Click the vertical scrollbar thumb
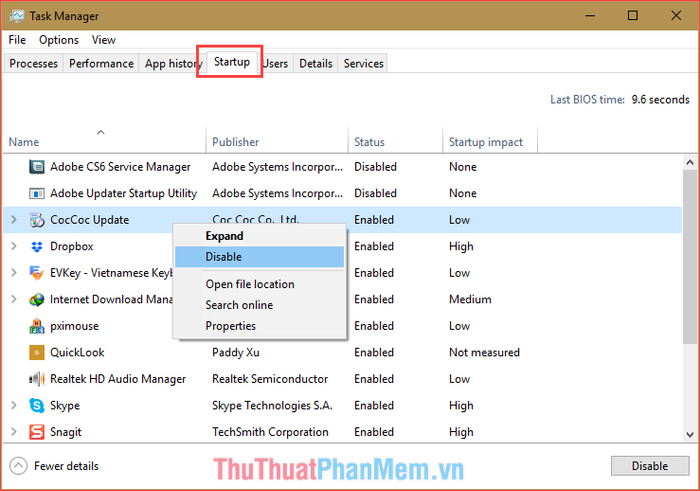700x491 pixels. coord(690,256)
